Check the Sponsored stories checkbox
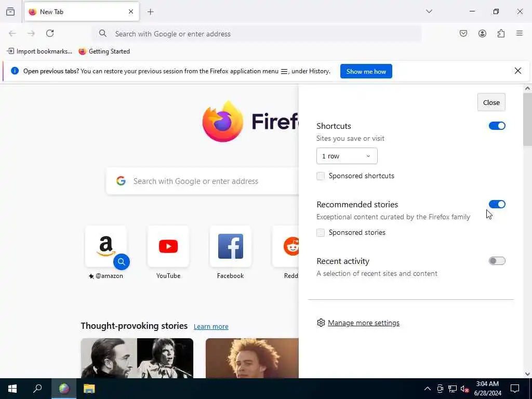This screenshot has height=399, width=532. [320, 232]
